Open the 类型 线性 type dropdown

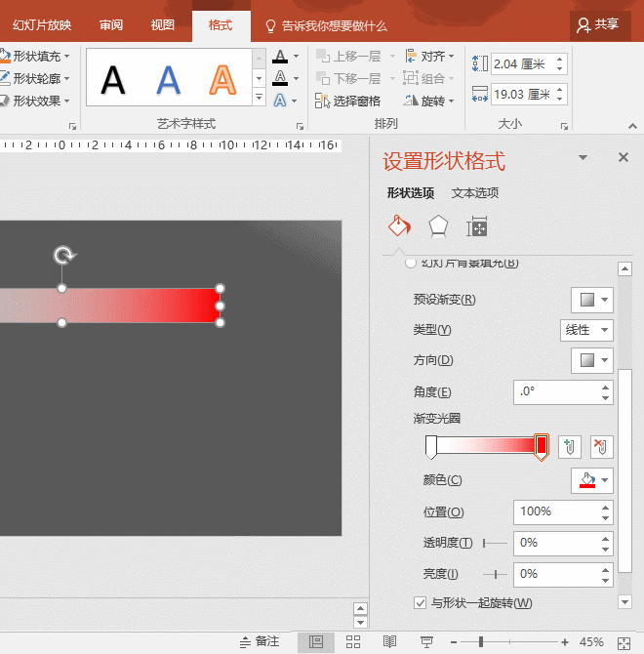[x=586, y=330]
